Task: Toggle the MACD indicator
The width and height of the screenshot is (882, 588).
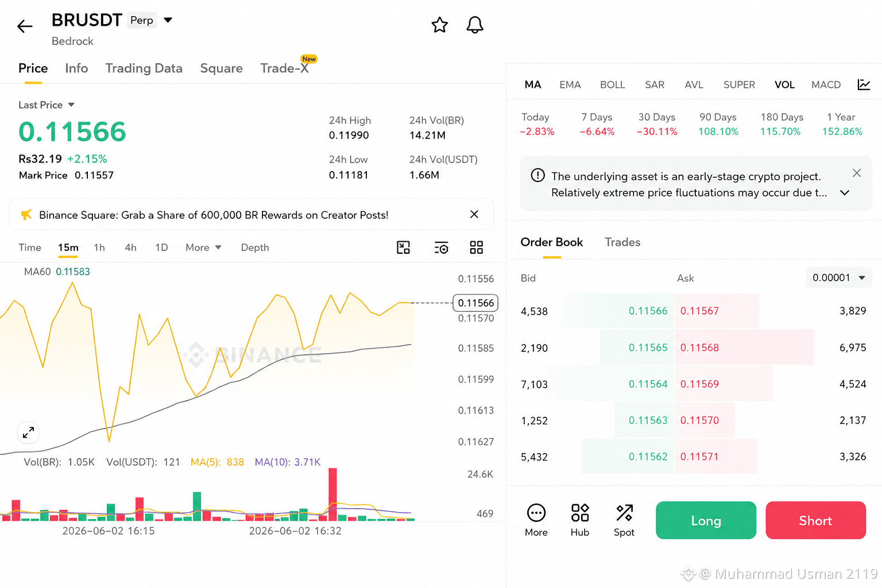Action: pos(826,84)
